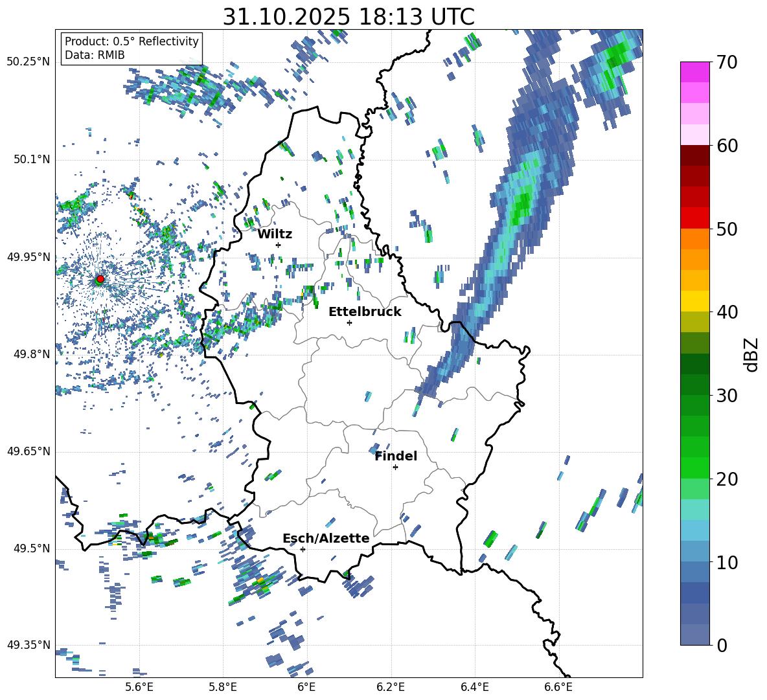Click the 49.35°N latitude label

click(29, 645)
